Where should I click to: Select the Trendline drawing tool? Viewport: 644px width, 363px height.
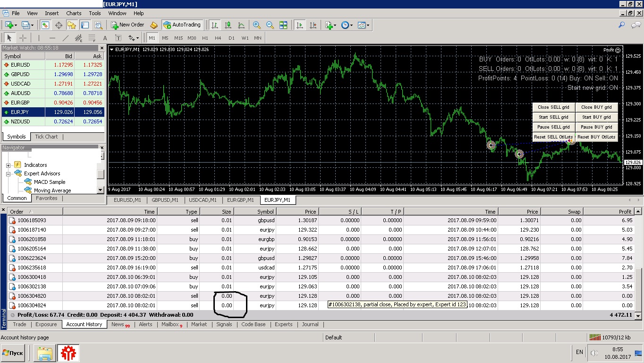[x=65, y=38]
